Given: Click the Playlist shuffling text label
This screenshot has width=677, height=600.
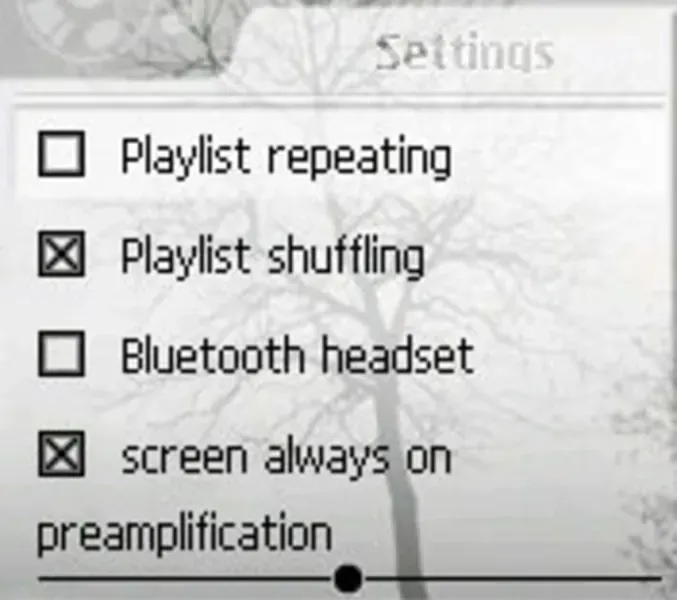Looking at the screenshot, I should pyautogui.click(x=273, y=258).
